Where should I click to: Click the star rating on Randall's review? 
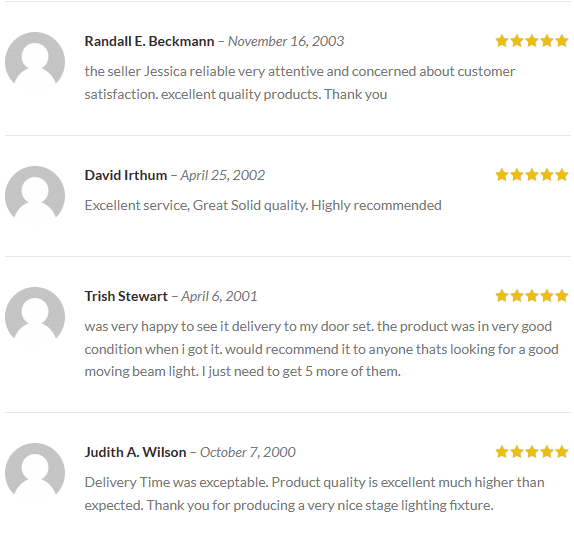(532, 41)
